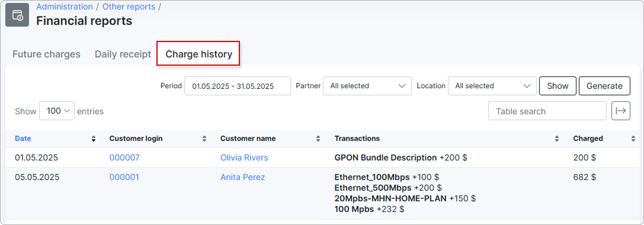Open the Partner dropdown
This screenshot has width=644, height=225.
pos(367,86)
